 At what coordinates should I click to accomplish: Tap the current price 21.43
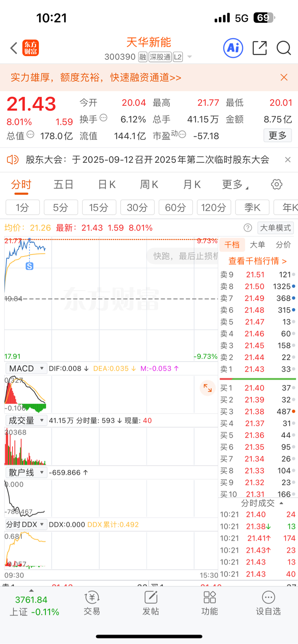pos(31,104)
